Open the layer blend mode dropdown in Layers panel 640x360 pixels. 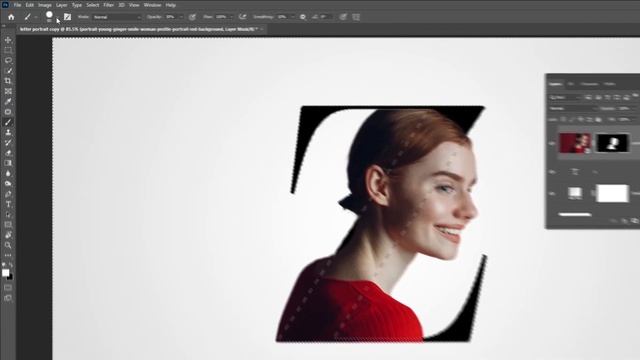(572, 109)
